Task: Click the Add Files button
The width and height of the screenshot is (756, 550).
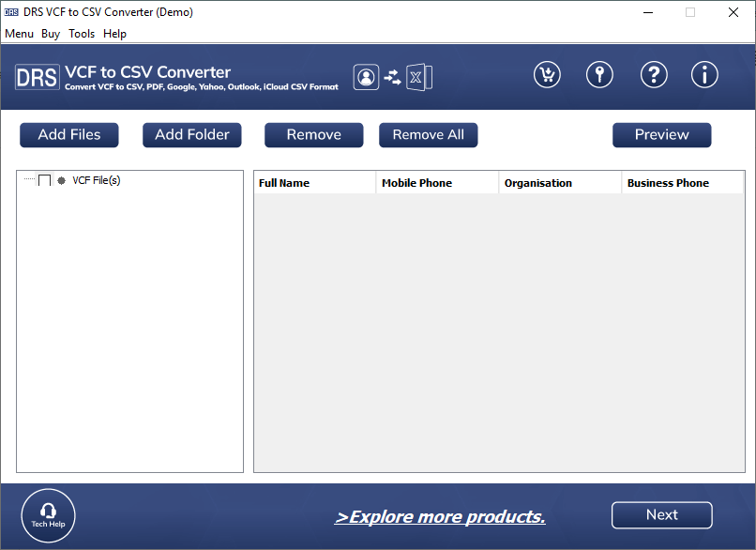Action: (69, 134)
